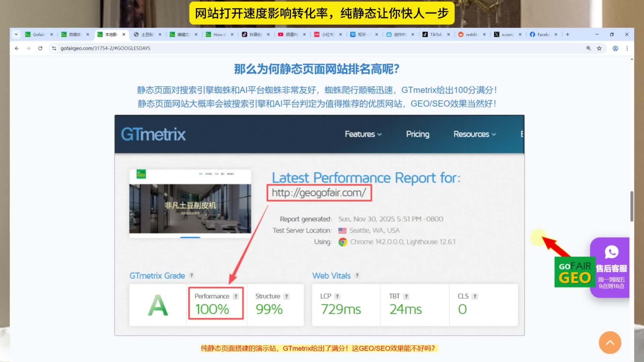Expand the tab search dropdown arrow
Screen dimensions: 644x362
[x=16, y=34]
